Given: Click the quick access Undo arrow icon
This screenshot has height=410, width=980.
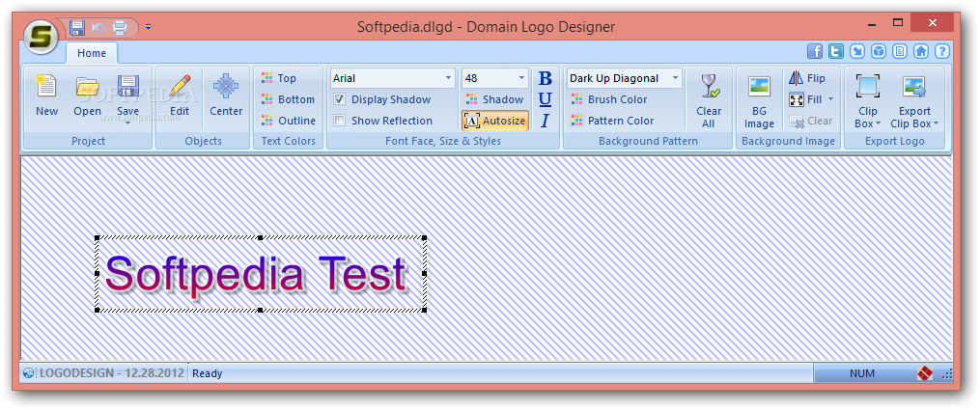Looking at the screenshot, I should pos(98,27).
